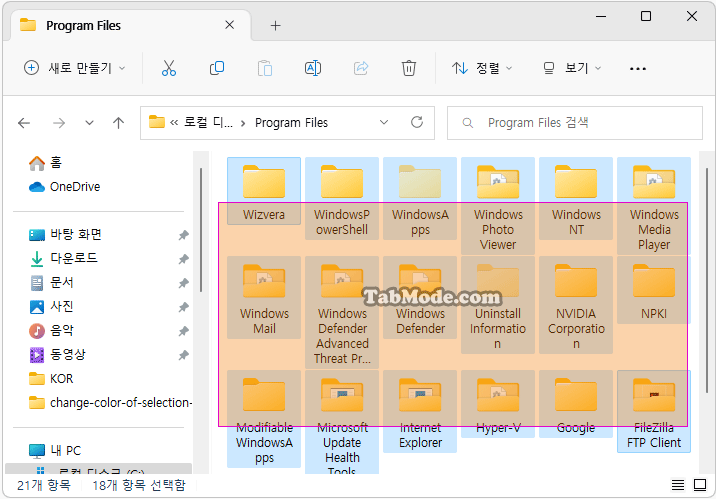Open the See more ellipsis menu
The width and height of the screenshot is (716, 499).
637,68
